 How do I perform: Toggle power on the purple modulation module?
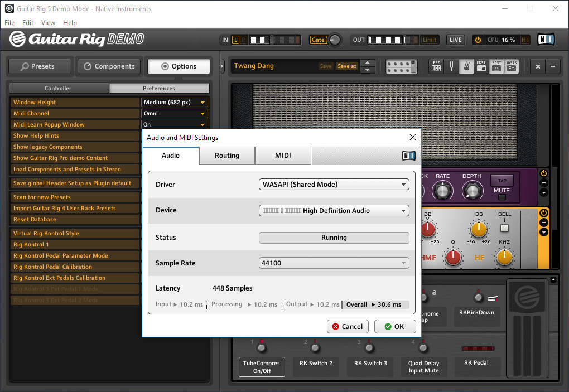click(543, 173)
